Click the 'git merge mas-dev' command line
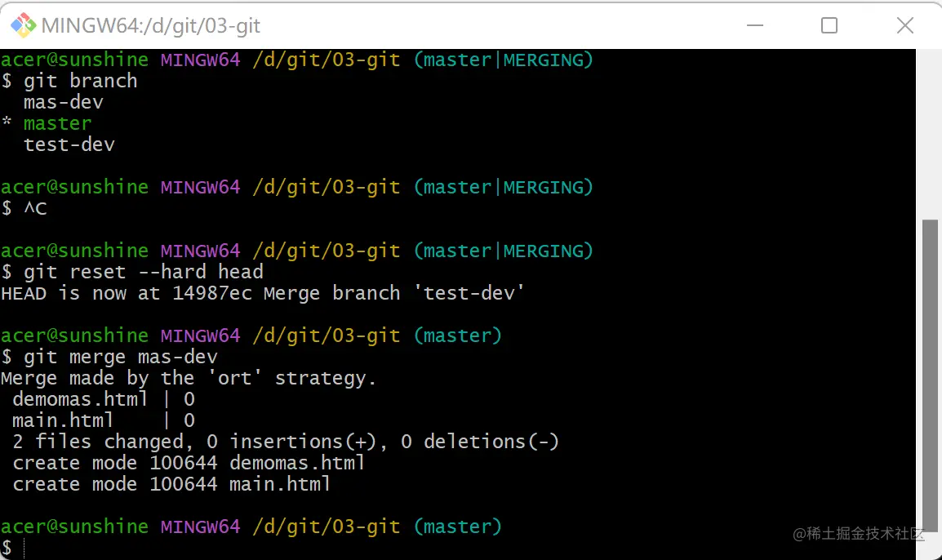This screenshot has width=942, height=560. [x=120, y=357]
